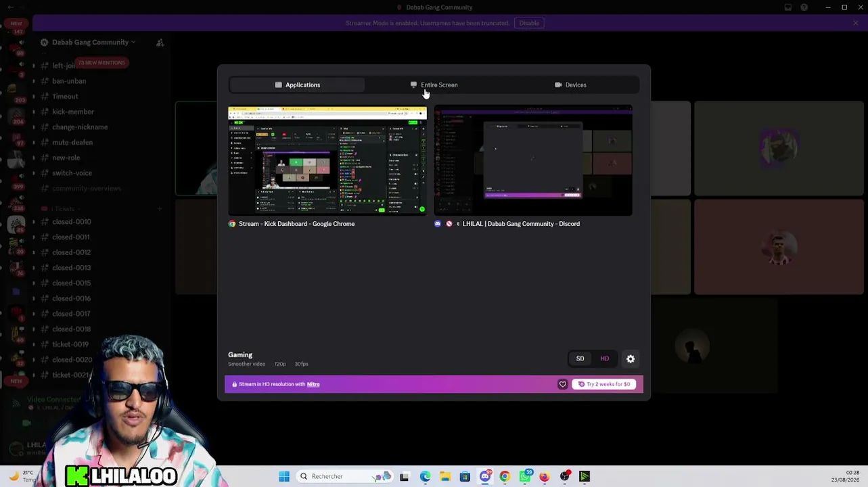Dismiss the Streamer Mode banner

point(855,23)
